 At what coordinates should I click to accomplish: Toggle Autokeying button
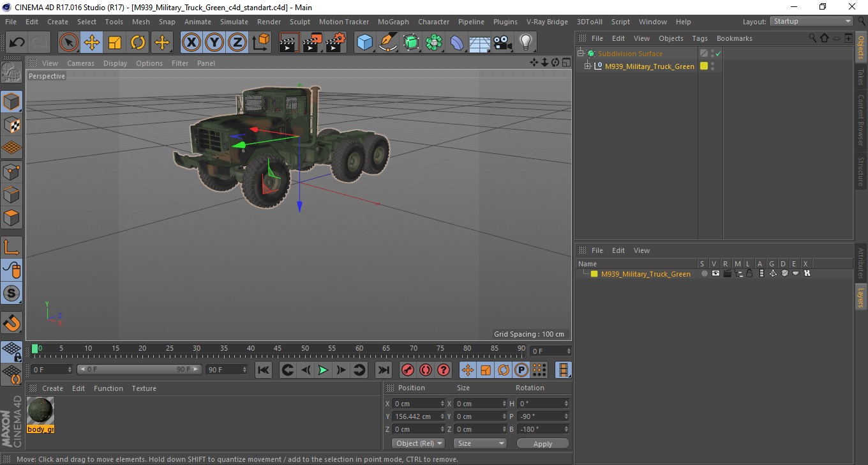point(425,370)
